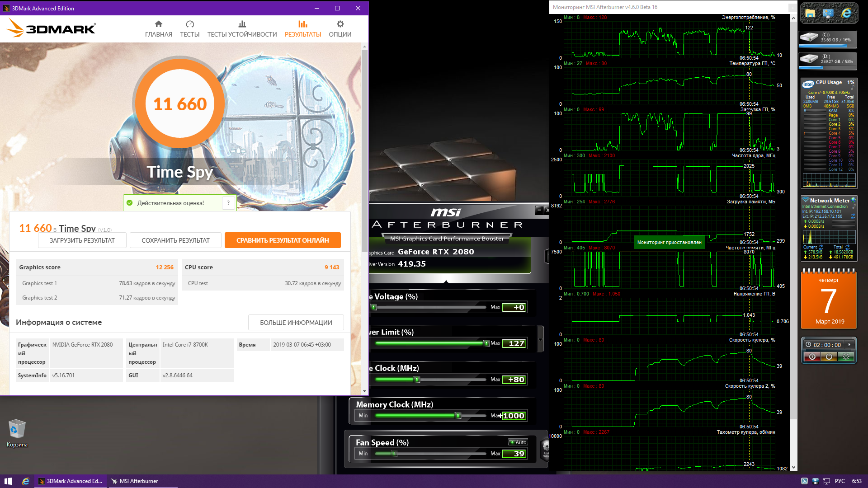Viewport: 868px width, 488px height.
Task: Switch to the Результаты tab
Action: [x=303, y=28]
